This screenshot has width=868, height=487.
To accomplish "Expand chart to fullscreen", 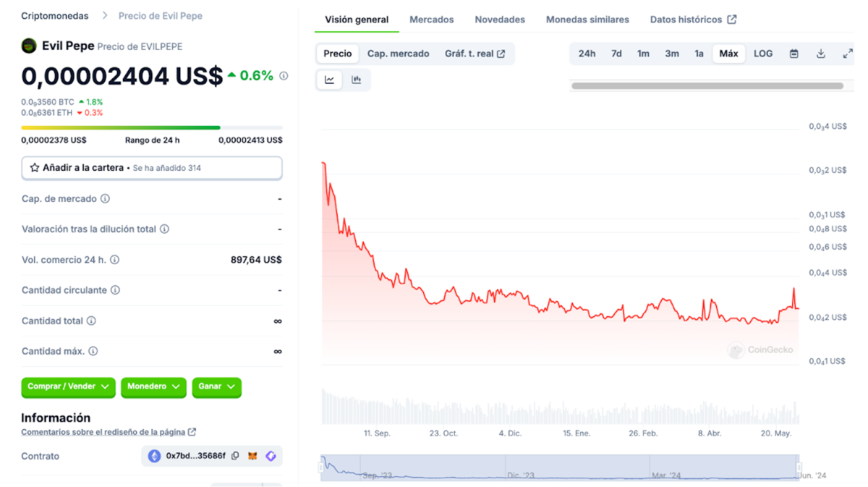I will point(848,54).
